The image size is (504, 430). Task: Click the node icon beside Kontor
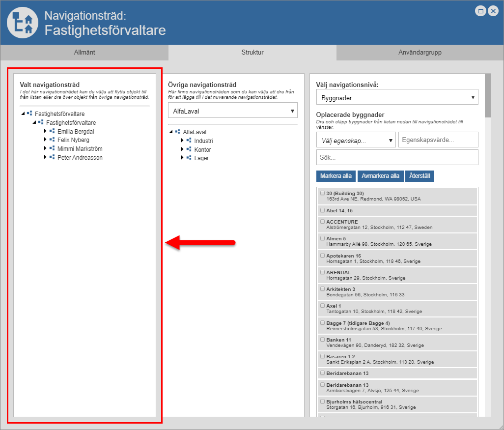click(x=189, y=149)
